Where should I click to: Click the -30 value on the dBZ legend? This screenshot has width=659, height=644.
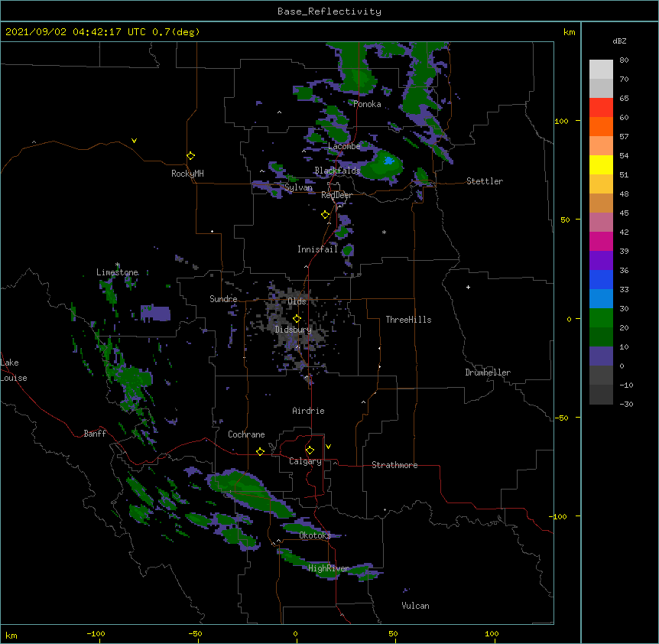pos(626,404)
